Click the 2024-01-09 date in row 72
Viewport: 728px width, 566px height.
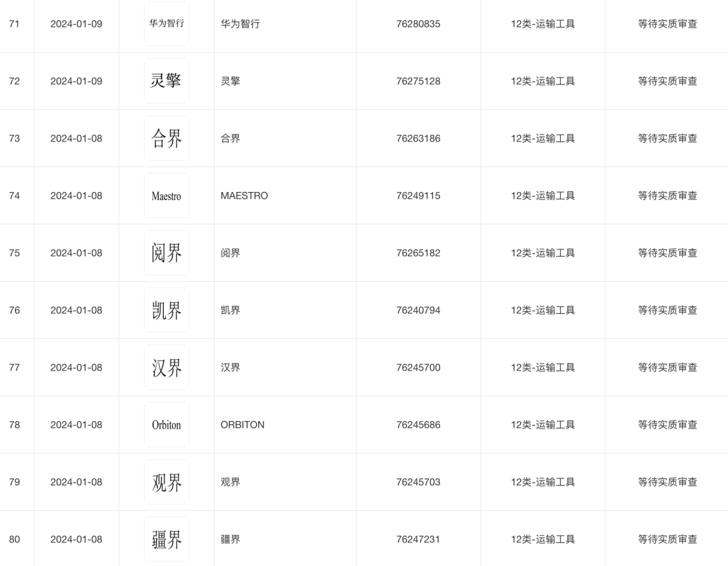76,81
